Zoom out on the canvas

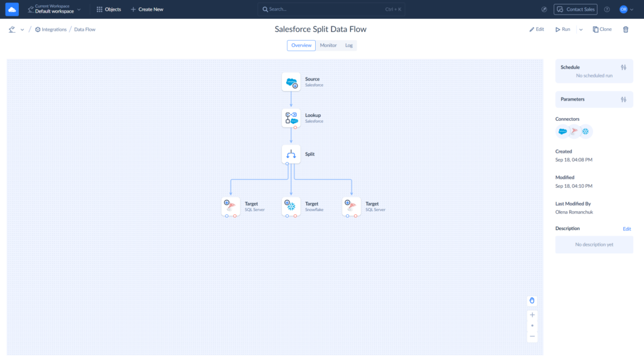(x=532, y=337)
